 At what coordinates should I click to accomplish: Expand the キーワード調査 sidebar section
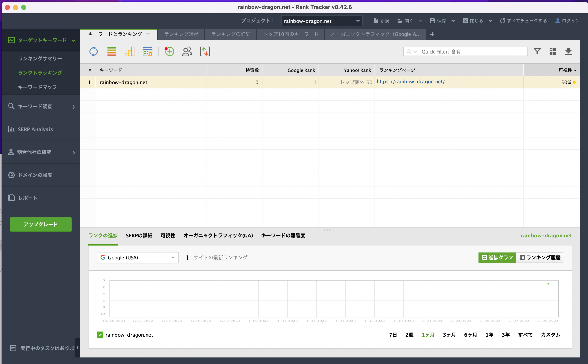point(74,107)
